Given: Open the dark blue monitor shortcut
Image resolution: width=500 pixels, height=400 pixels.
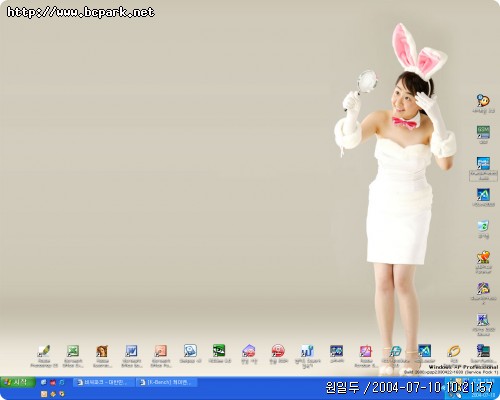Looking at the screenshot, I should pos(337,354).
